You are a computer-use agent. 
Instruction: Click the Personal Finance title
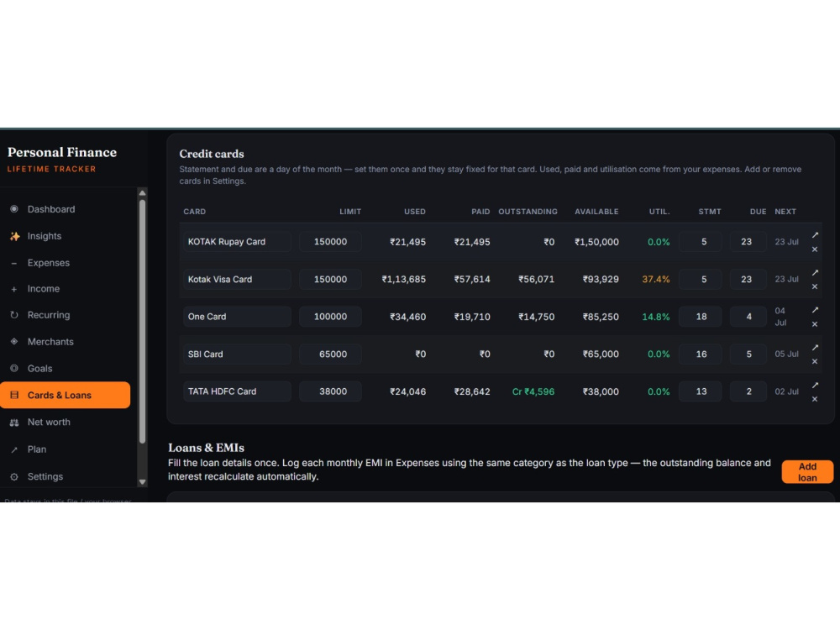(62, 152)
